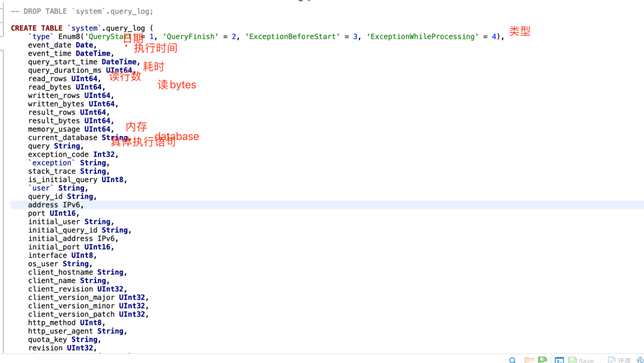Image resolution: width=644 pixels, height=363 pixels.
Task: Click the result_bytes UInt64 line
Action: pos(70,121)
